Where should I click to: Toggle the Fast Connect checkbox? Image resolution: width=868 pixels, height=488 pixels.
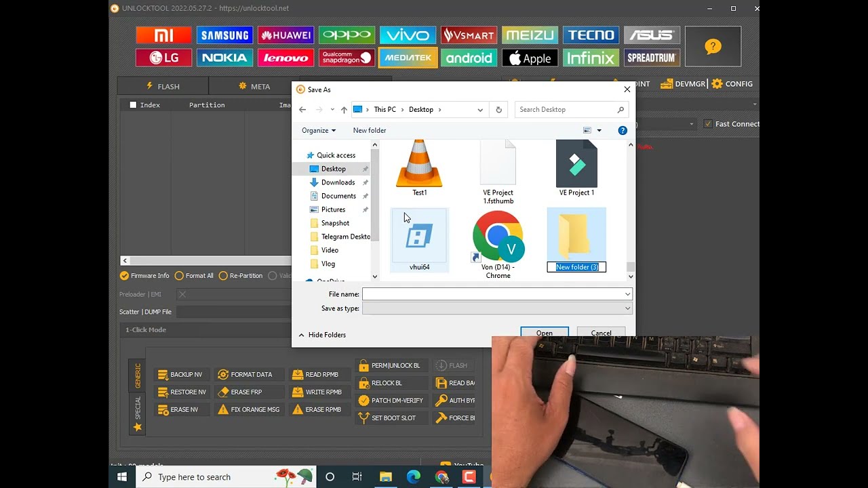point(708,124)
